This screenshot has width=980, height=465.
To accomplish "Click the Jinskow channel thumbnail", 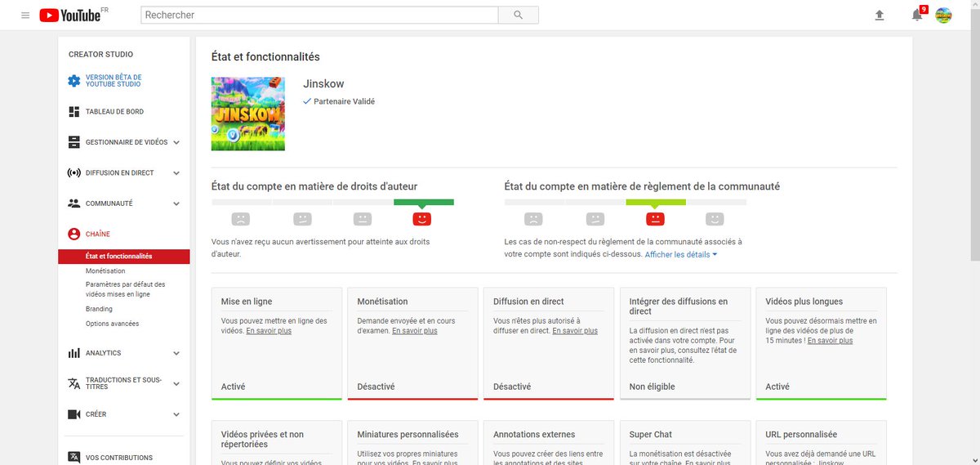I will pyautogui.click(x=248, y=114).
